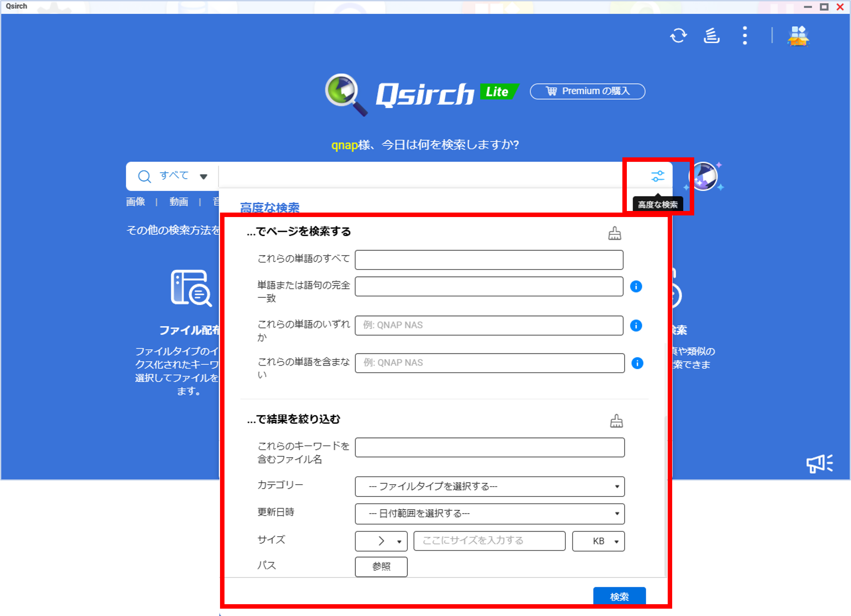Click the Qsirch magnifier logo
The image size is (851, 616).
pos(346,94)
